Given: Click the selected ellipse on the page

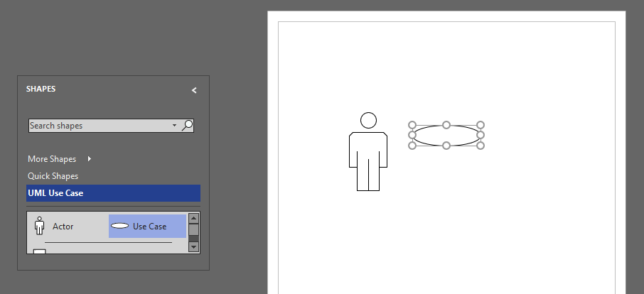Looking at the screenshot, I should (x=446, y=135).
